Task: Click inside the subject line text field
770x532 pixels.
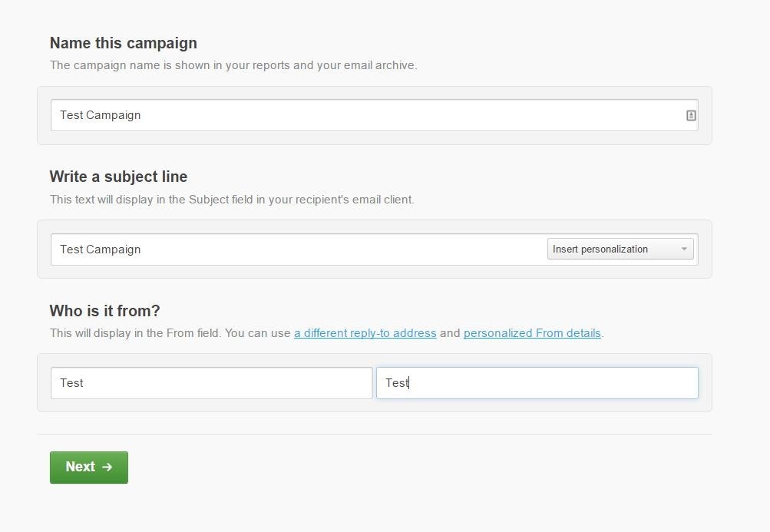Action: (299, 249)
